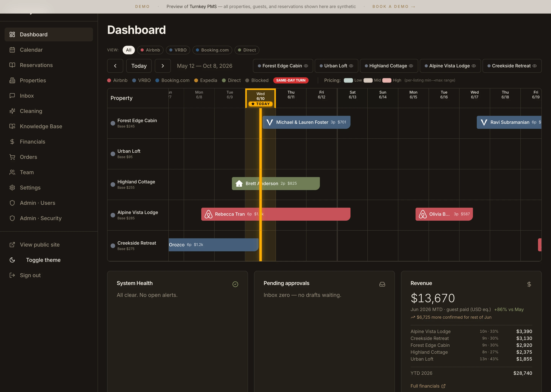
Task: Toggle Creekside Retreat visibility eye
Action: [534, 66]
